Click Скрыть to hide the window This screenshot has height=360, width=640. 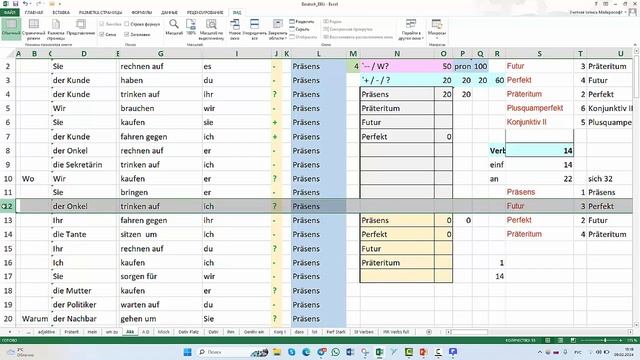pyautogui.click(x=300, y=29)
